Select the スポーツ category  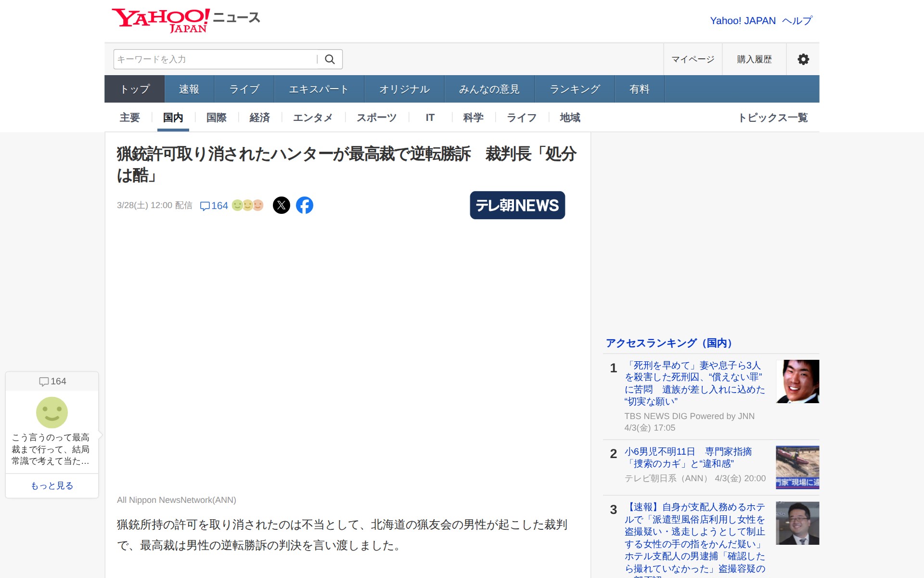[x=376, y=118]
